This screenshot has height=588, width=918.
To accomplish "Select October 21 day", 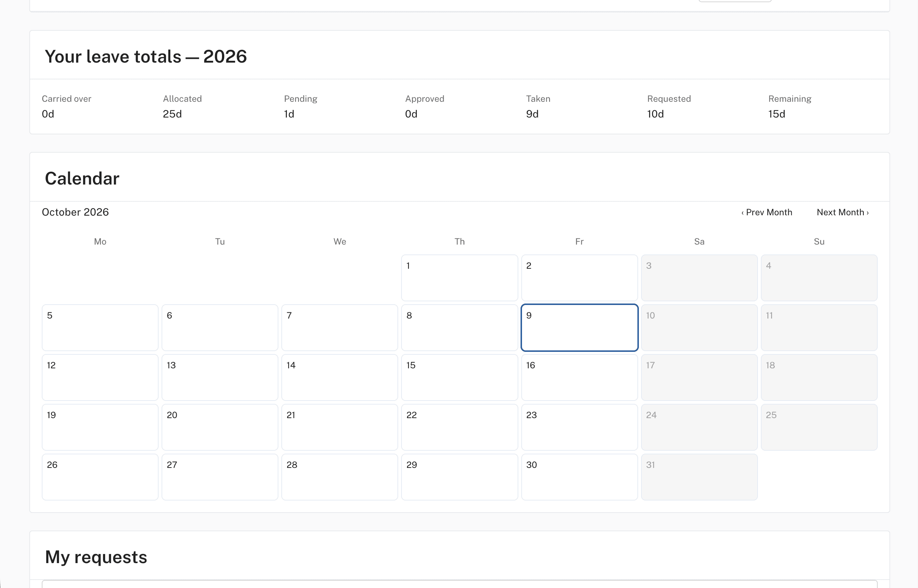I will (340, 427).
